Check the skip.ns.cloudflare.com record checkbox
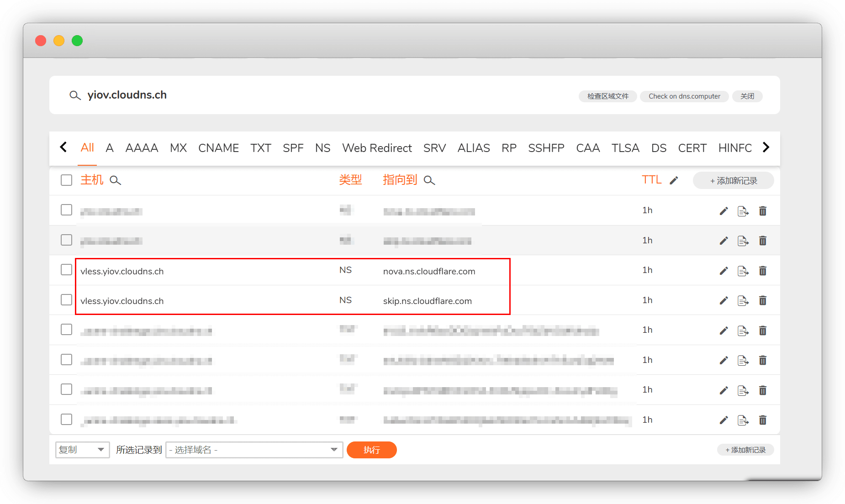845x504 pixels. tap(67, 300)
